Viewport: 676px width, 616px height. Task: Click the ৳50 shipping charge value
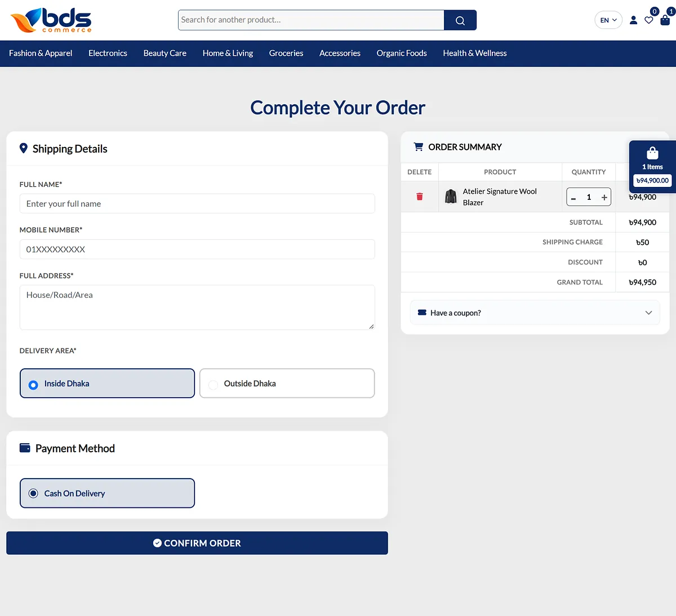pyautogui.click(x=643, y=242)
